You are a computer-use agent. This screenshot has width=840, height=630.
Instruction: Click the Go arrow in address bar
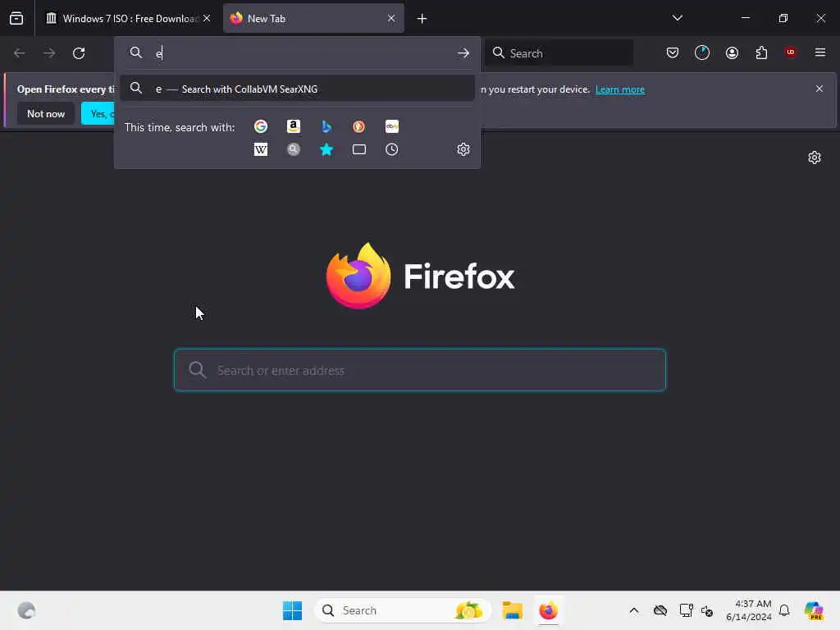pyautogui.click(x=463, y=53)
